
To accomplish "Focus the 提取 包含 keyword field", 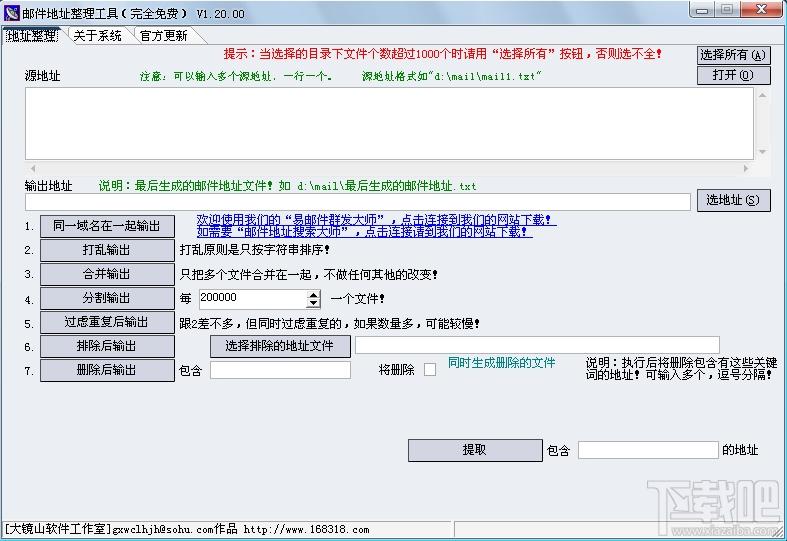I will pos(648,450).
